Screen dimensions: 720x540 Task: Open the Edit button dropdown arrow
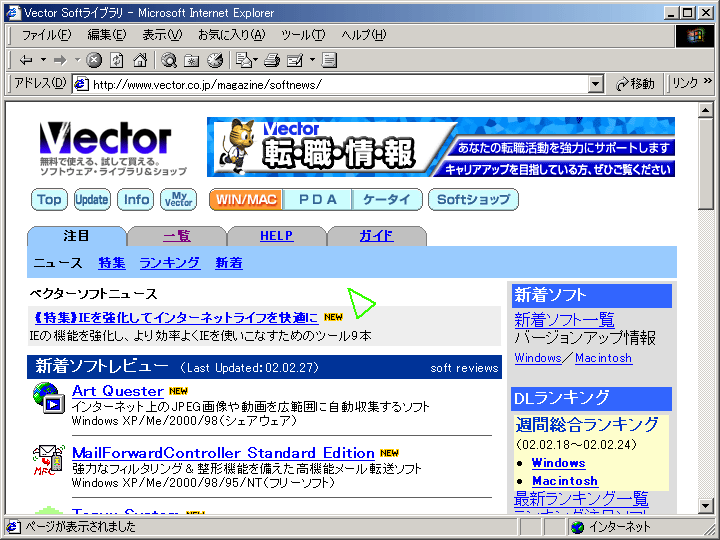[x=312, y=60]
